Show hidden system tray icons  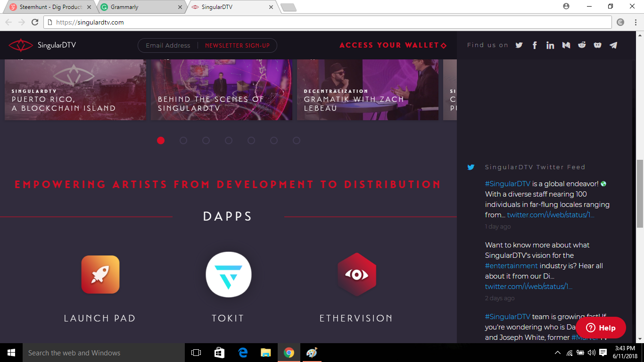click(x=558, y=353)
